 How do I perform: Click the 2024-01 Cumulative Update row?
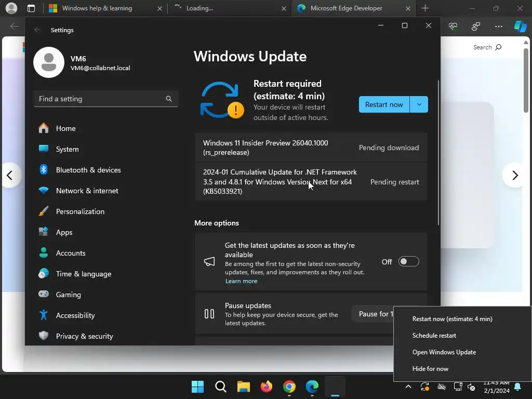pyautogui.click(x=311, y=181)
